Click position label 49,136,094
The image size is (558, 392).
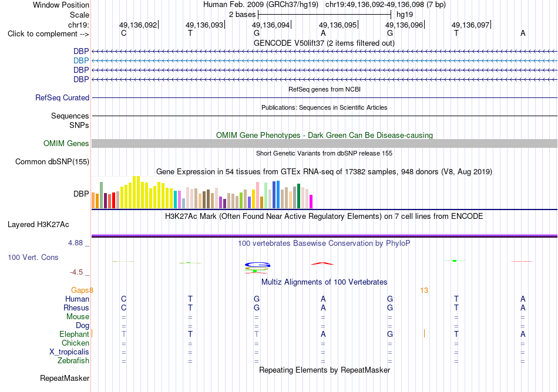click(271, 25)
